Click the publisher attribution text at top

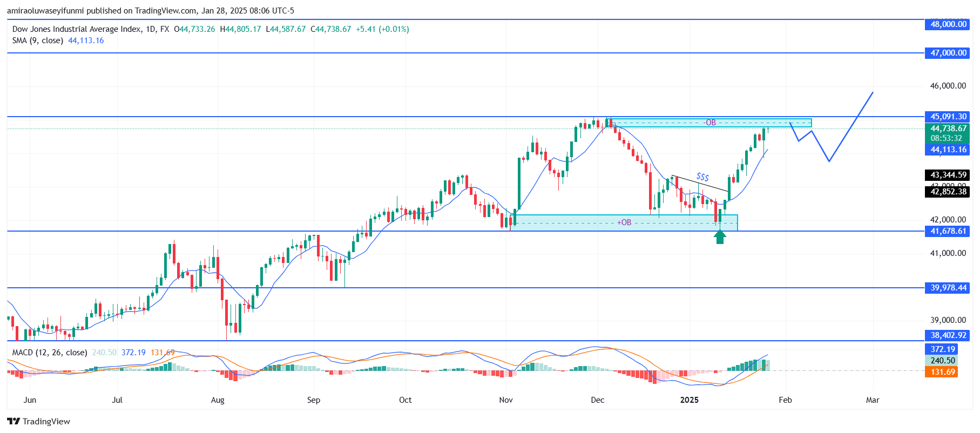pos(151,11)
